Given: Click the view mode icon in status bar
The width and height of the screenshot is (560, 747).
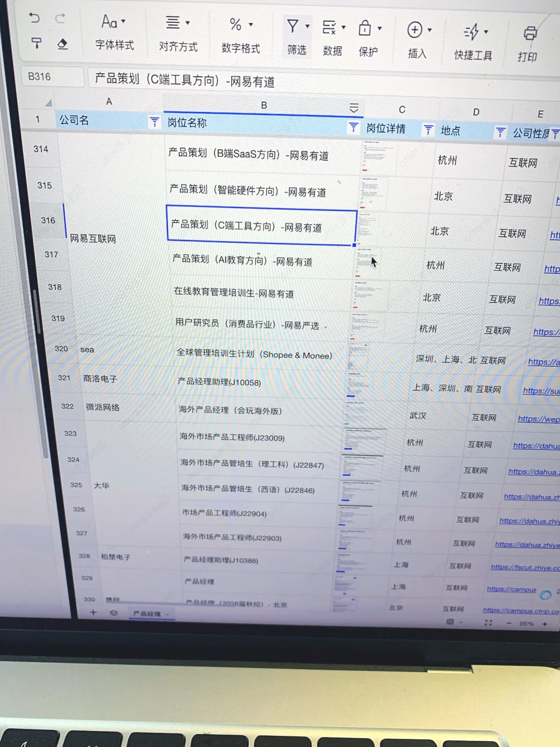Looking at the screenshot, I should (x=450, y=621).
